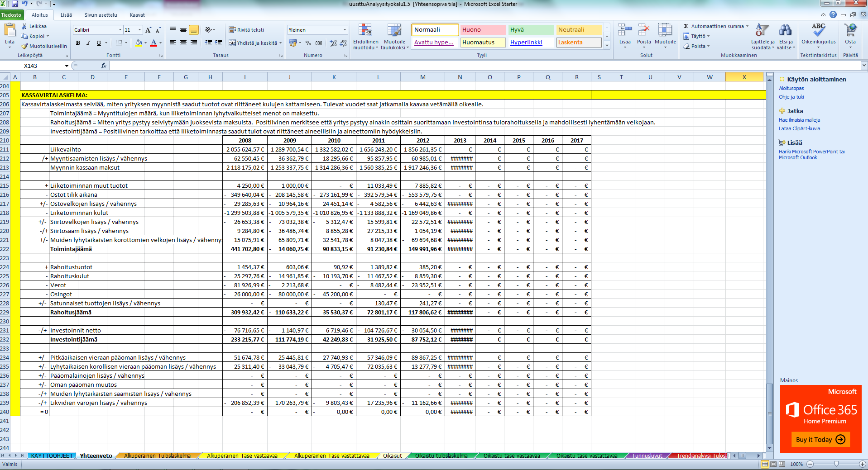Increase decimal places

point(334,43)
